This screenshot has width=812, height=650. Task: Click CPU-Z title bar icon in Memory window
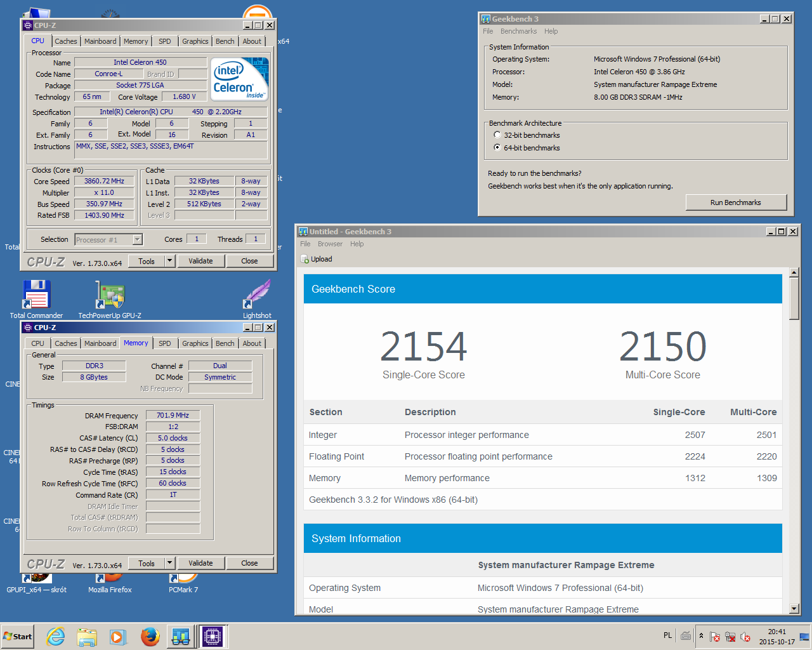[28, 328]
